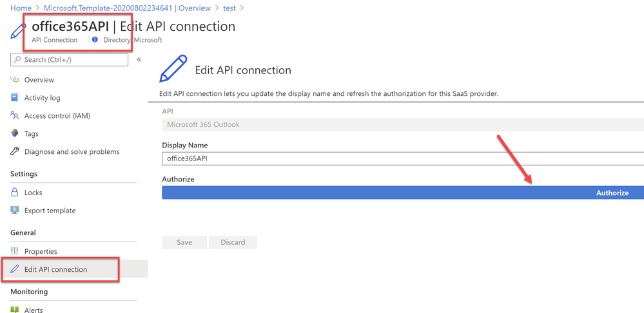Click the General section heading
Viewport: 644px width, 313px height.
click(23, 232)
